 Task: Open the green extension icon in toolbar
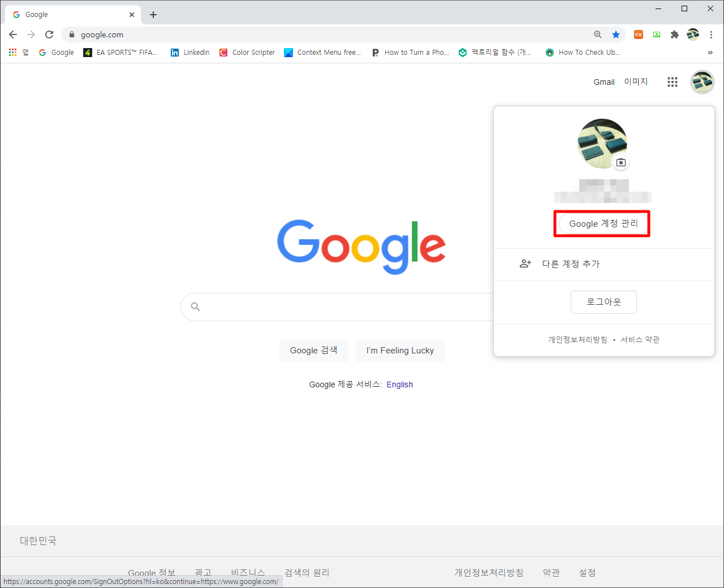[657, 34]
